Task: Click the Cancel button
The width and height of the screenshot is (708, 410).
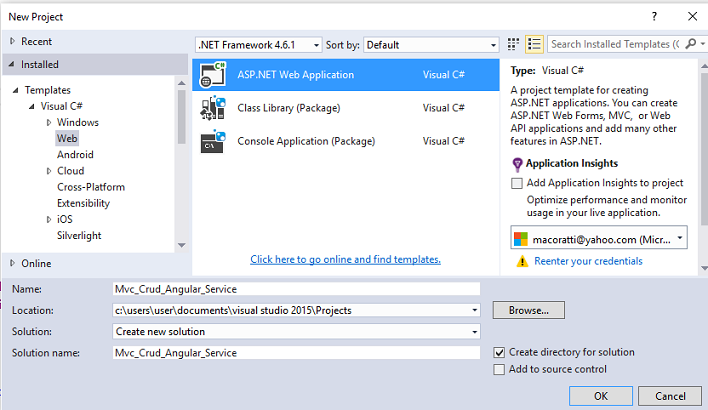Action: (670, 396)
